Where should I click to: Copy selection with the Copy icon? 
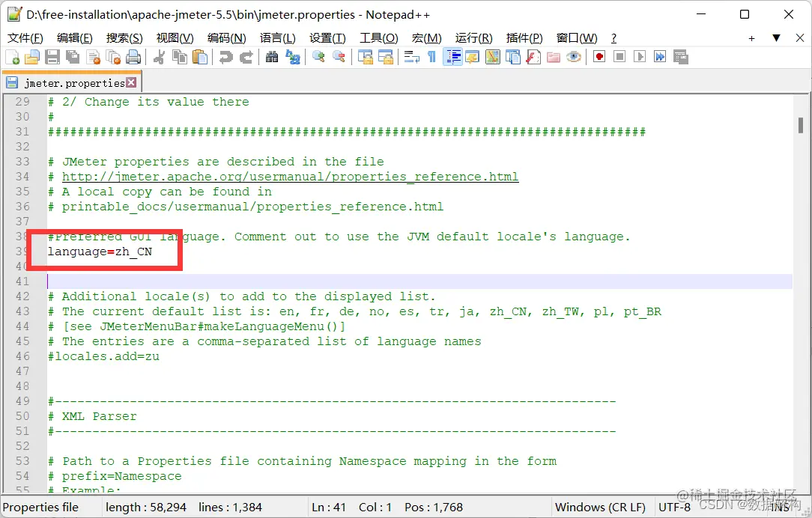180,57
